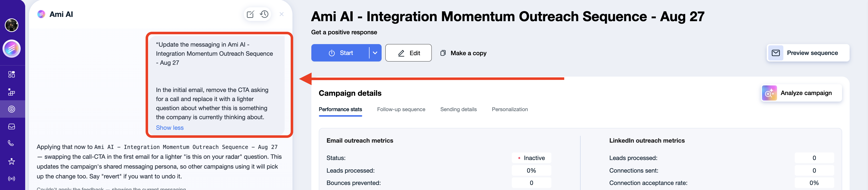This screenshot has height=190, width=868.
Task: Switch to the Performance stats tab
Action: [340, 109]
